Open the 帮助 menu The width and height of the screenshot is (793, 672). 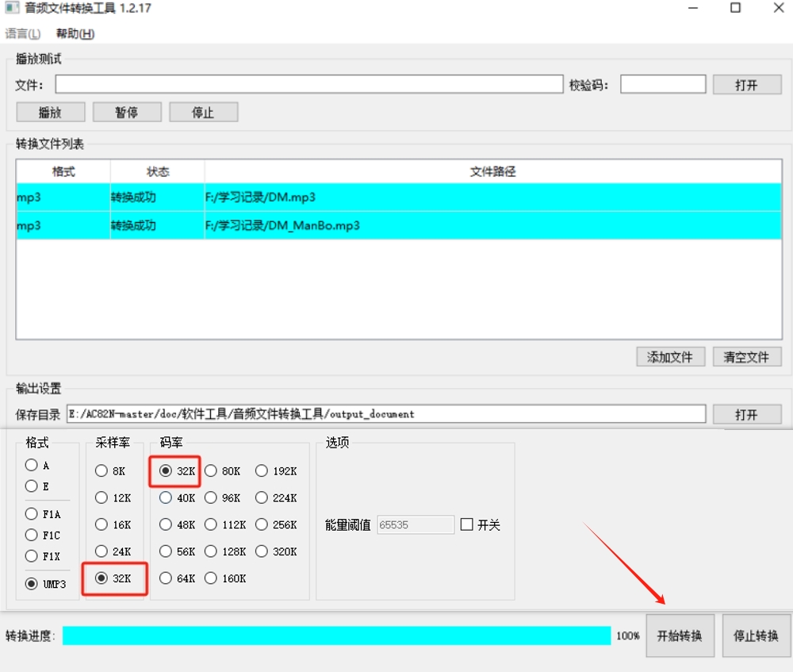point(75,34)
